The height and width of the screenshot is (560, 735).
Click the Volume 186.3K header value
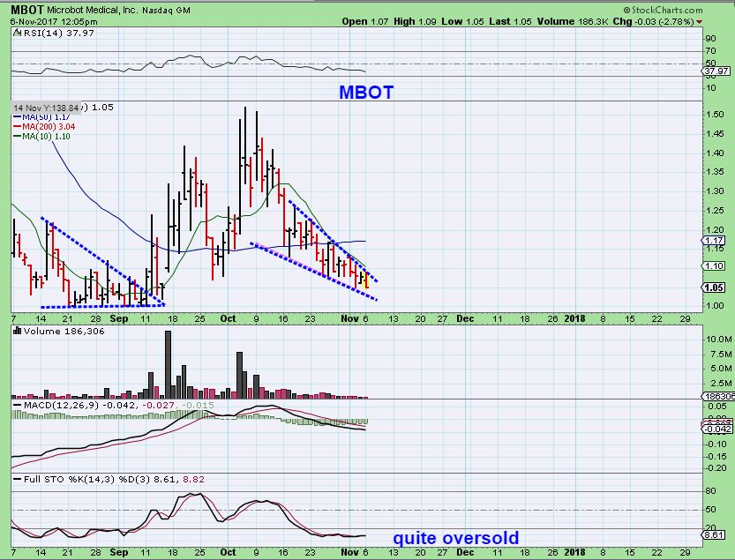point(573,21)
